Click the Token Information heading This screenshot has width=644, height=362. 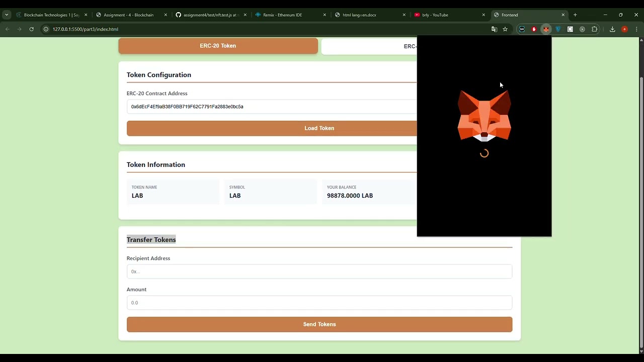click(x=156, y=165)
